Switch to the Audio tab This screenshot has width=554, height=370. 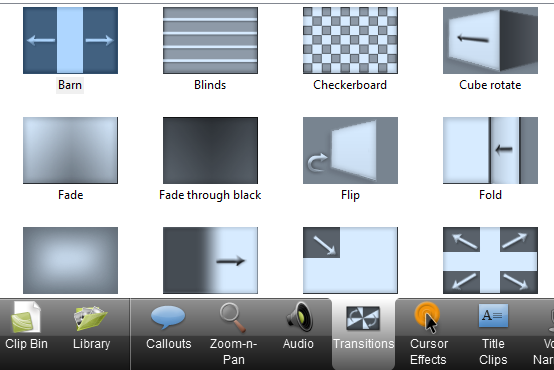(298, 327)
